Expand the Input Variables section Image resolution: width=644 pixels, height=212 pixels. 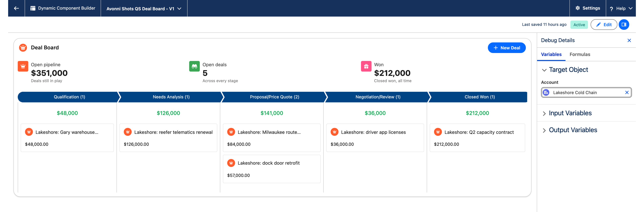pyautogui.click(x=544, y=113)
